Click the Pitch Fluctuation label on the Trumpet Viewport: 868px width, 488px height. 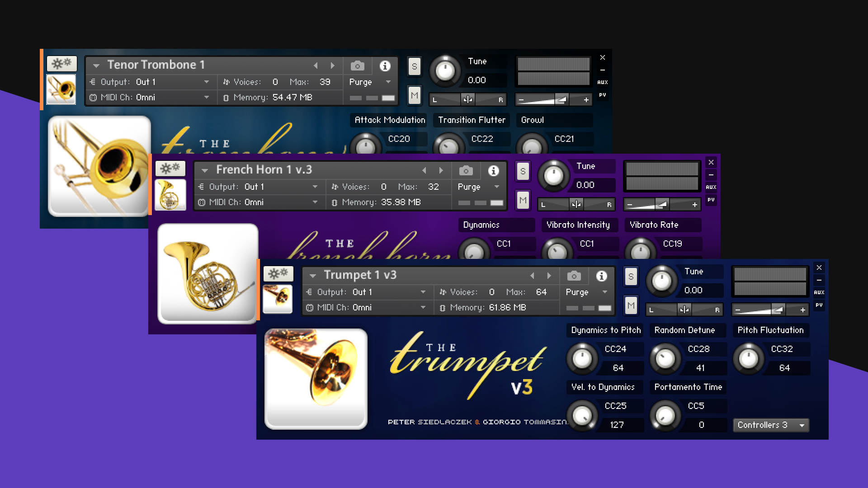click(x=770, y=330)
